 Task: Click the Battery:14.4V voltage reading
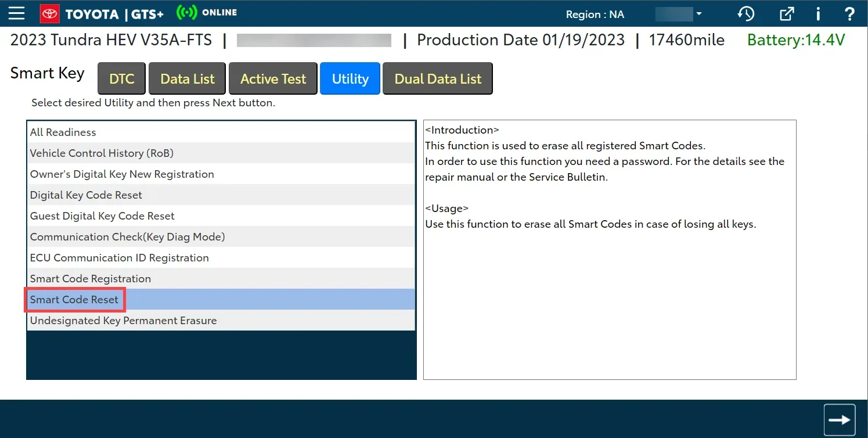pyautogui.click(x=796, y=40)
